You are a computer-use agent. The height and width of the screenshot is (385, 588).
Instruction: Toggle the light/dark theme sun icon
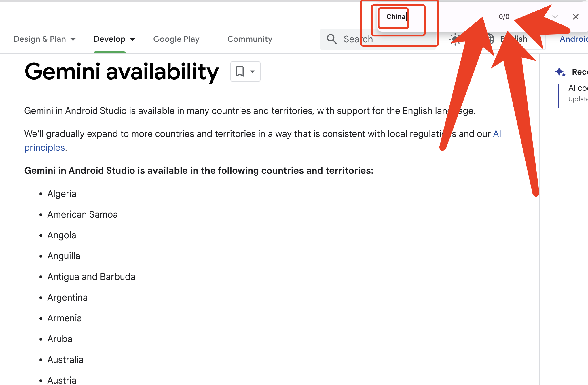coord(455,39)
